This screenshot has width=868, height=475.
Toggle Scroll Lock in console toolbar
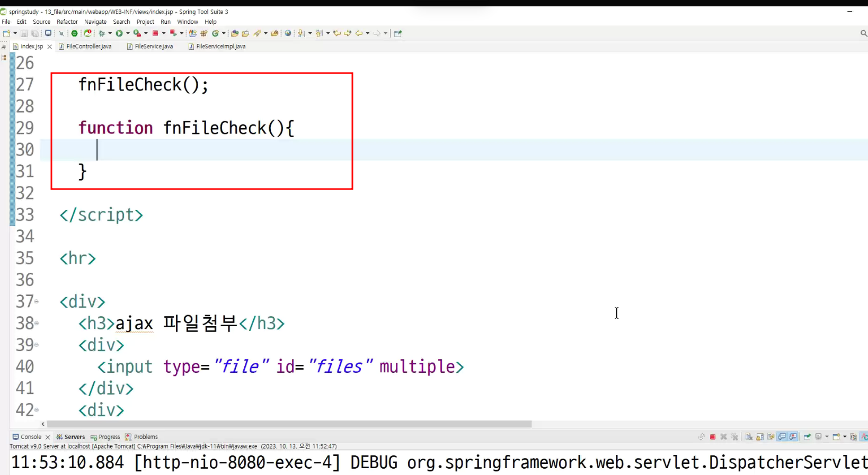tap(760, 437)
